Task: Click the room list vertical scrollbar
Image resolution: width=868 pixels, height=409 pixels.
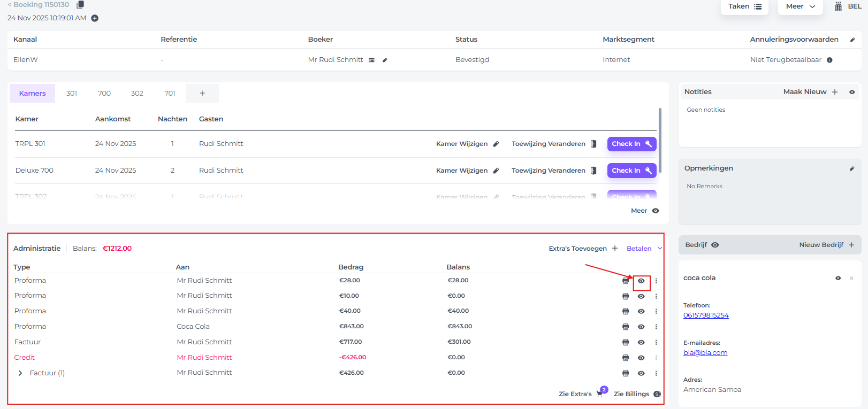Action: pos(660,140)
